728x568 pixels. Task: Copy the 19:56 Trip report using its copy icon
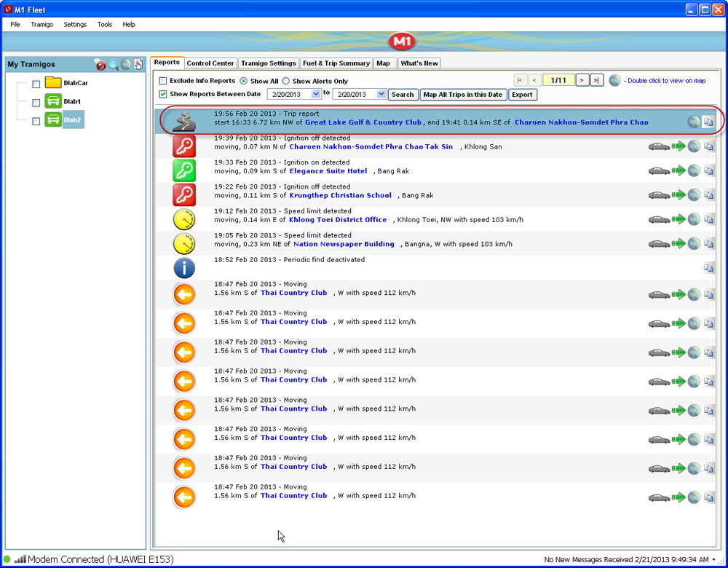708,122
